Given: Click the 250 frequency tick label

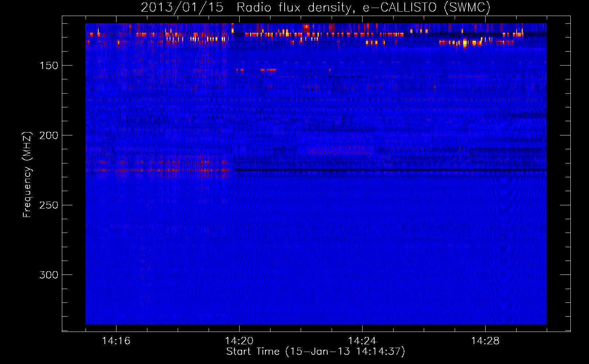Looking at the screenshot, I should 49,205.
